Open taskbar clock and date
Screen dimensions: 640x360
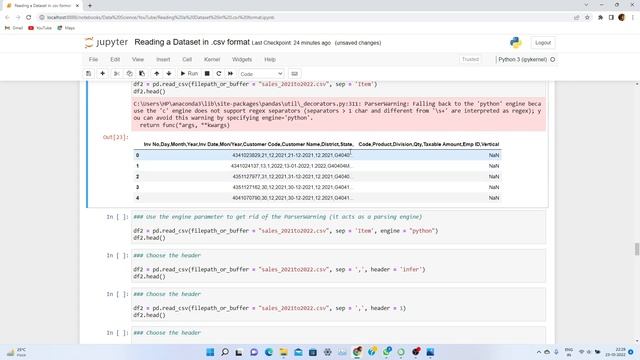click(x=616, y=352)
